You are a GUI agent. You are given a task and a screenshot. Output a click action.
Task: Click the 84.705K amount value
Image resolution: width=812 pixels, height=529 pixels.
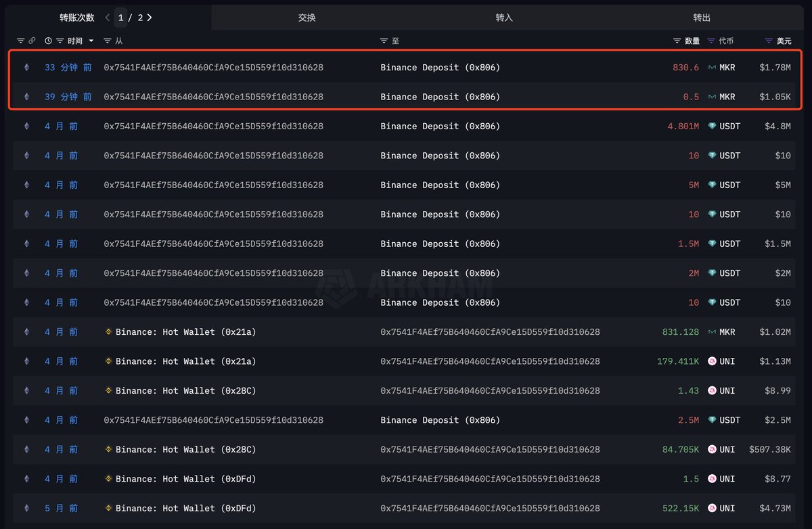point(681,449)
